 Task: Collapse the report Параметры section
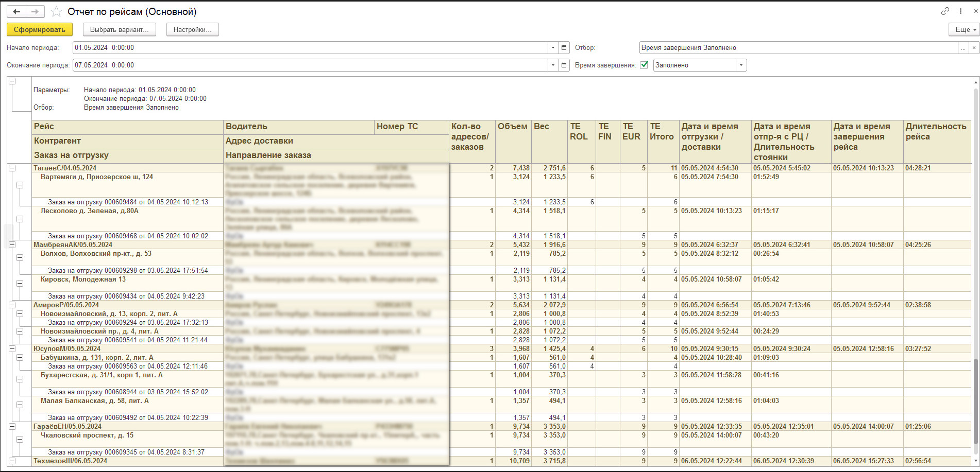point(12,81)
